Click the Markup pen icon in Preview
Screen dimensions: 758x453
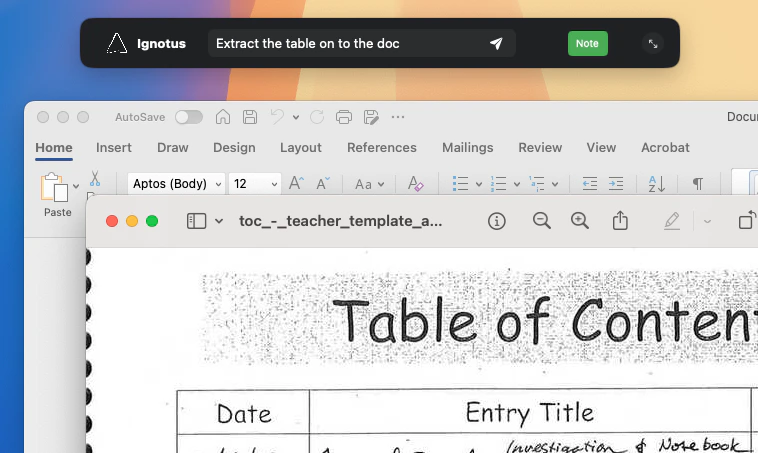click(672, 221)
